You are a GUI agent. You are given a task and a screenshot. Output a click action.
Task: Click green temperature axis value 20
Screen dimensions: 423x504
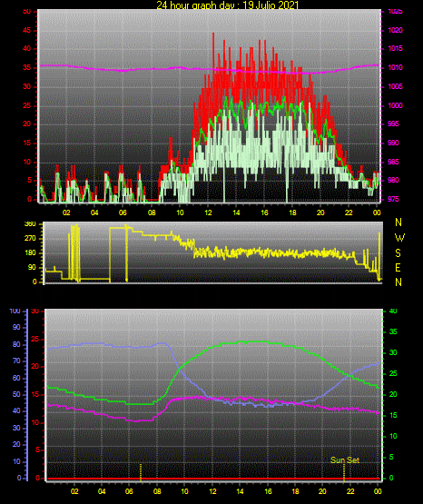(x=393, y=394)
